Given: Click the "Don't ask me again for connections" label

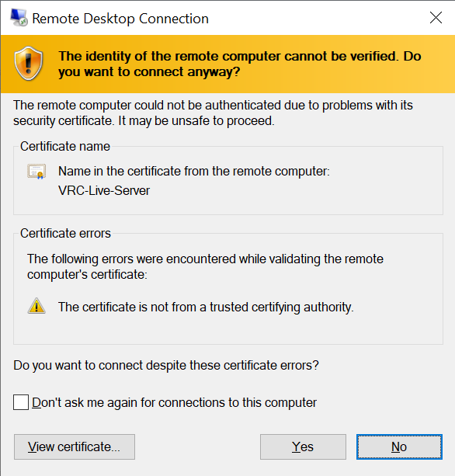Looking at the screenshot, I should (x=174, y=402).
